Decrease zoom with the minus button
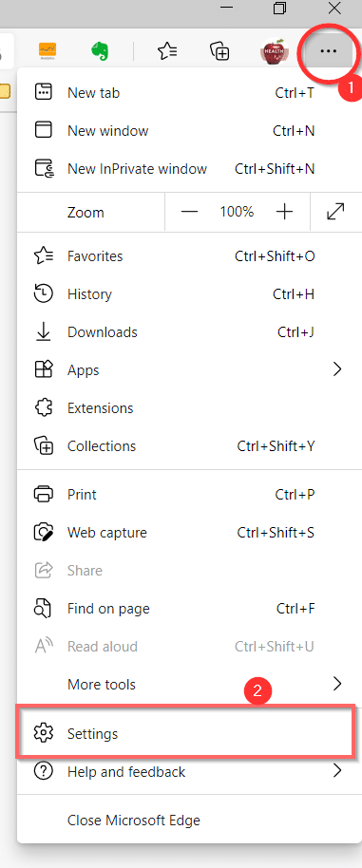The height and width of the screenshot is (868, 362). [189, 212]
